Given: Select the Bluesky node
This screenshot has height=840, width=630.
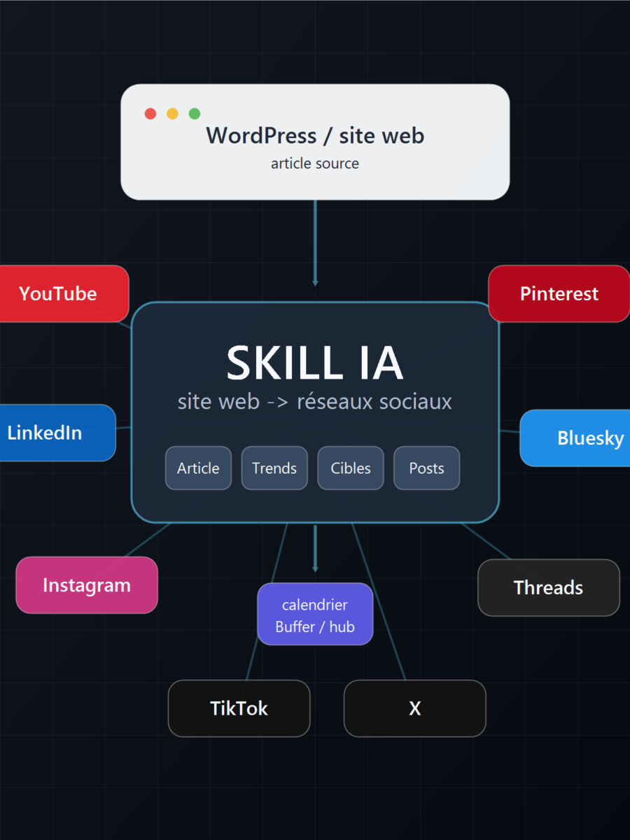Looking at the screenshot, I should (575, 438).
